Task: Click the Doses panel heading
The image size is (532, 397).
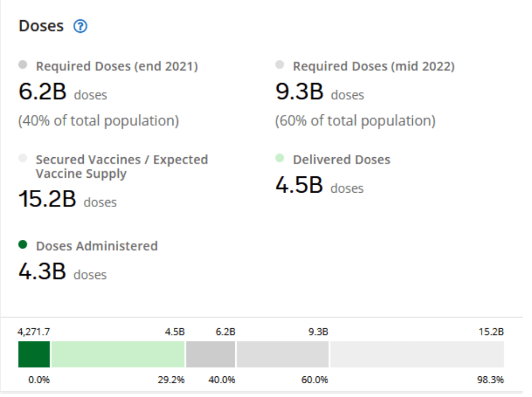Action: [41, 26]
